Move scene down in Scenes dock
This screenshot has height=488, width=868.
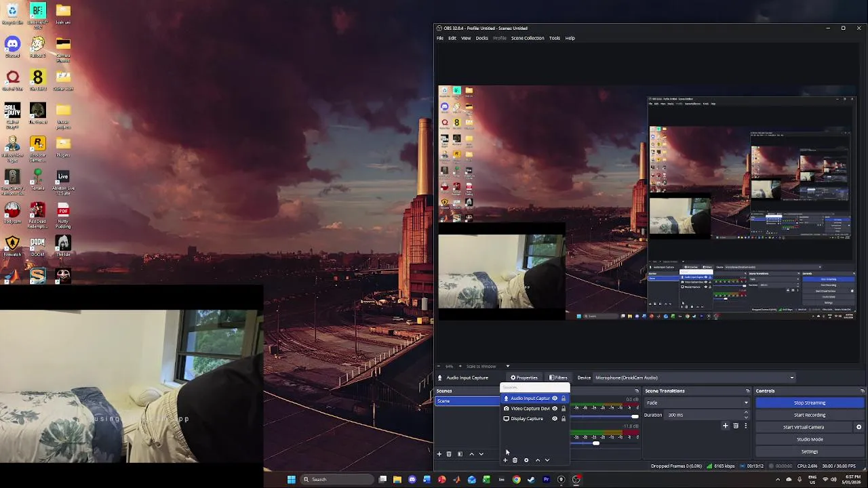481,454
